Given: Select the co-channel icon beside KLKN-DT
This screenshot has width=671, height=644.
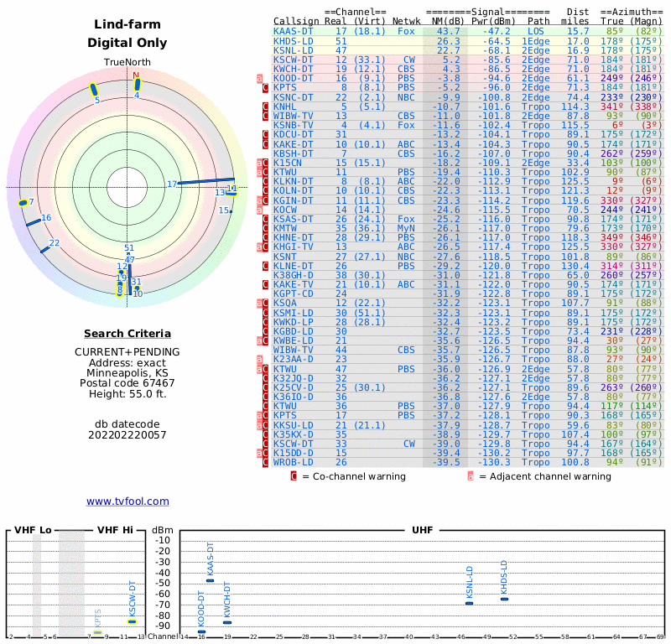Looking at the screenshot, I should click(x=265, y=181).
